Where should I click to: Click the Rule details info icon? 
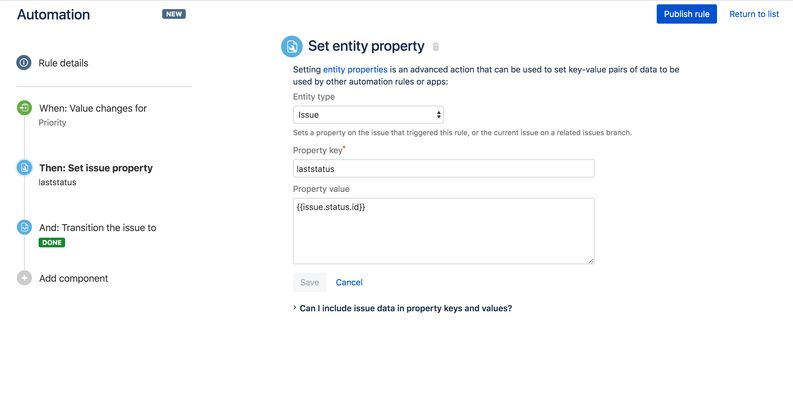click(x=24, y=63)
